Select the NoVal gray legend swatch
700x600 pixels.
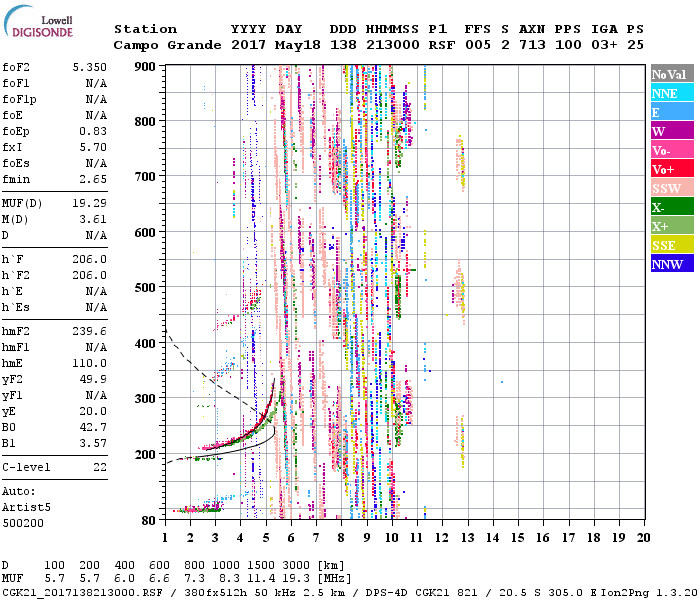[672, 74]
